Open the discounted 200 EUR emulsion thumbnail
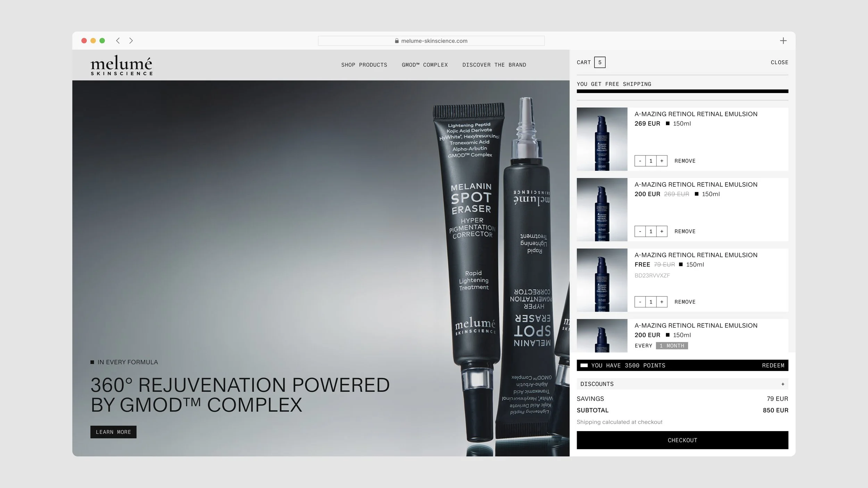This screenshot has height=488, width=868. 602,210
